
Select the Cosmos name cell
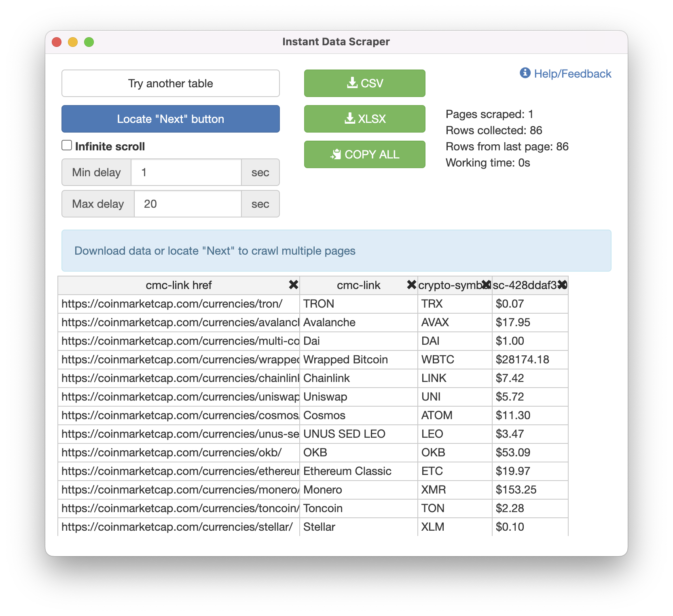click(358, 416)
